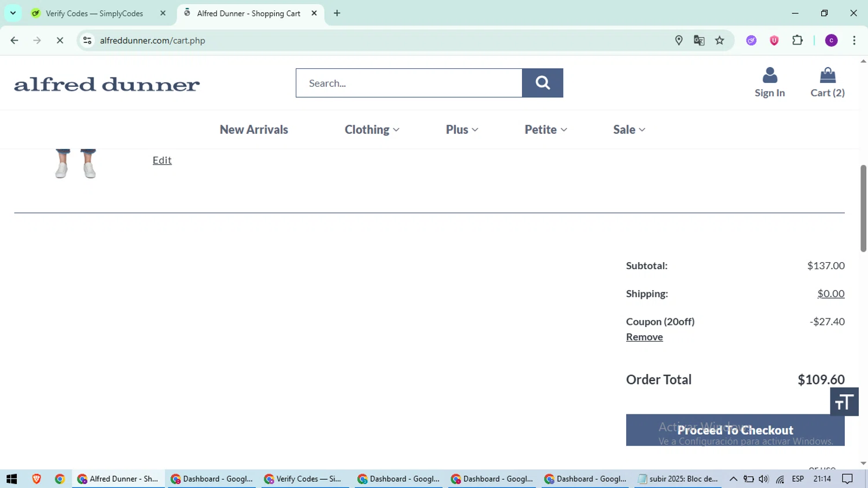Open the tab search dropdown arrow
This screenshot has width=868, height=488.
pos(13,13)
